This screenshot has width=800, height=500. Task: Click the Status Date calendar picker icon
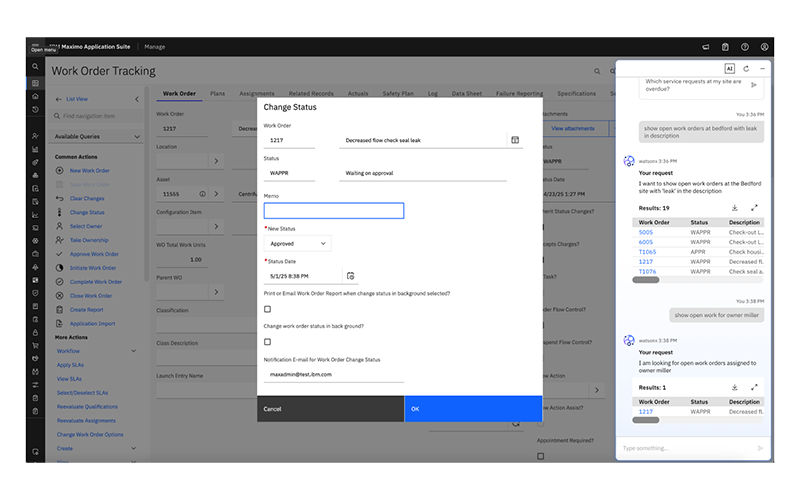350,275
